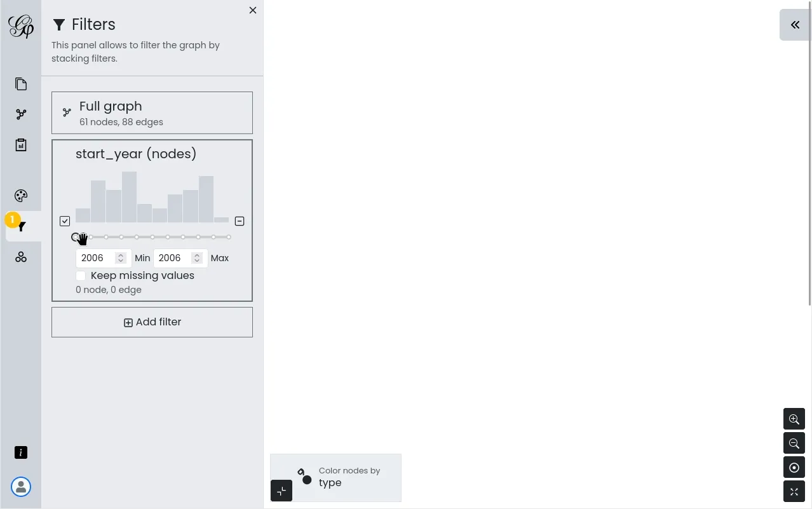Open the user account icon
Viewport: 812px width, 509px height.
pyautogui.click(x=21, y=487)
